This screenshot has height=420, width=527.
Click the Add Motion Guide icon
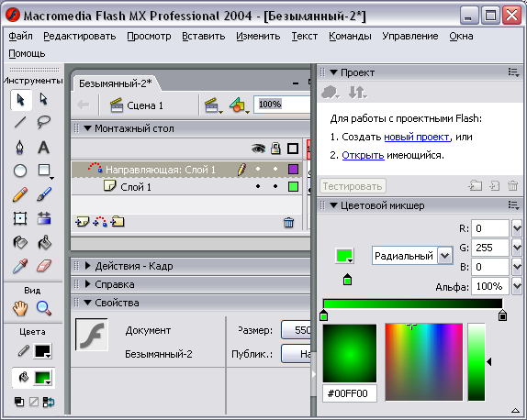pos(100,222)
